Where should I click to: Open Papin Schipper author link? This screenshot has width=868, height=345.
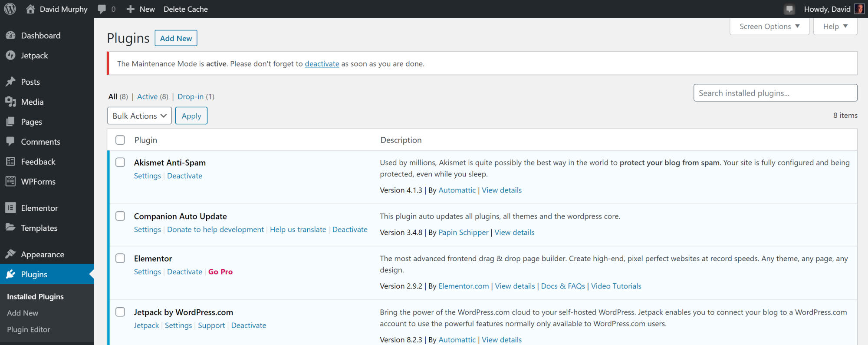pyautogui.click(x=464, y=232)
